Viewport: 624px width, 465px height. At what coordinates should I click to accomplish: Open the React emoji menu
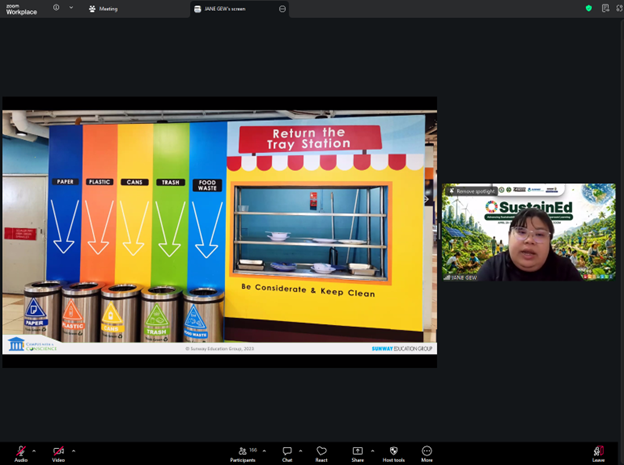[321, 452]
